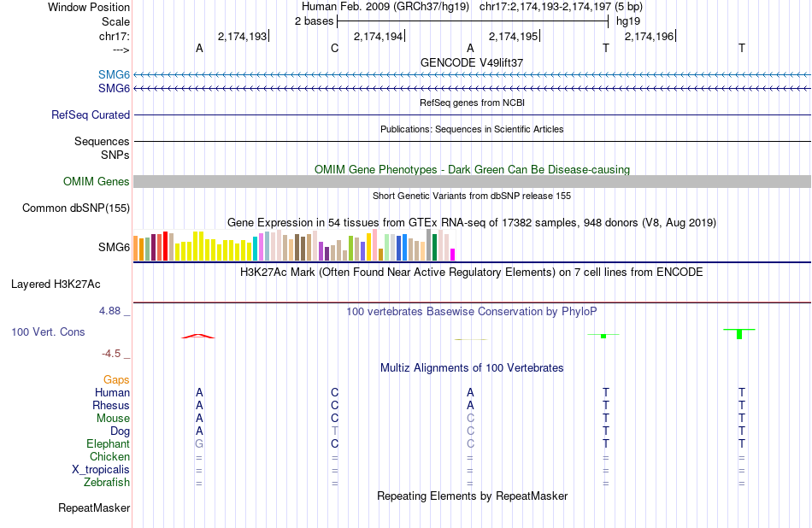This screenshot has height=528, width=812.
Task: Click the tallest green PhyloP bar at the last base
Action: click(739, 334)
